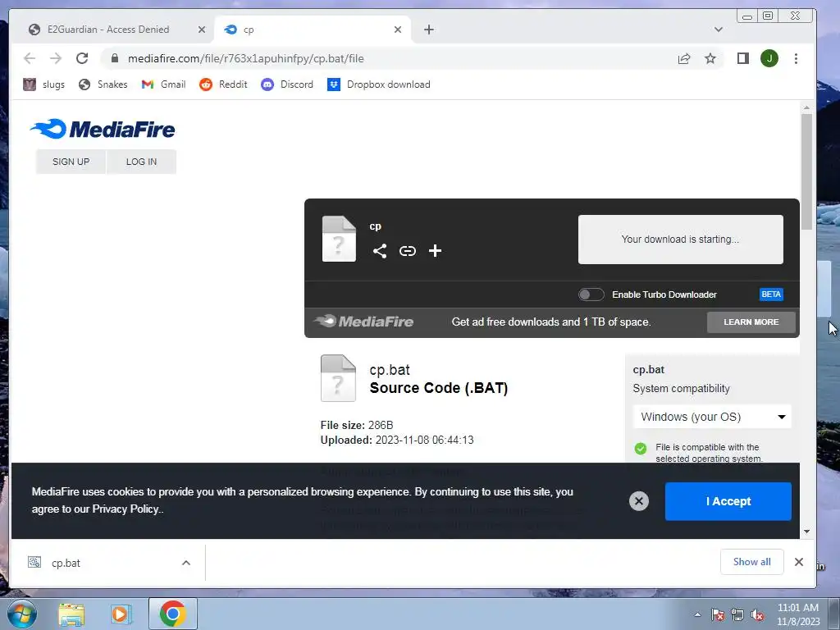Screen dimensions: 840x630
Task: Show hidden tray icons arrow
Action: point(697,614)
